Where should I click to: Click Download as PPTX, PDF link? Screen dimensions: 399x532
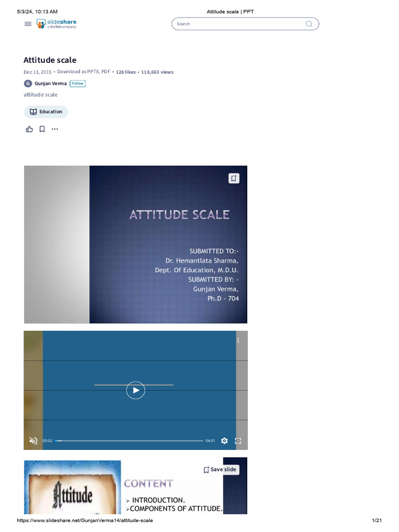(x=84, y=72)
